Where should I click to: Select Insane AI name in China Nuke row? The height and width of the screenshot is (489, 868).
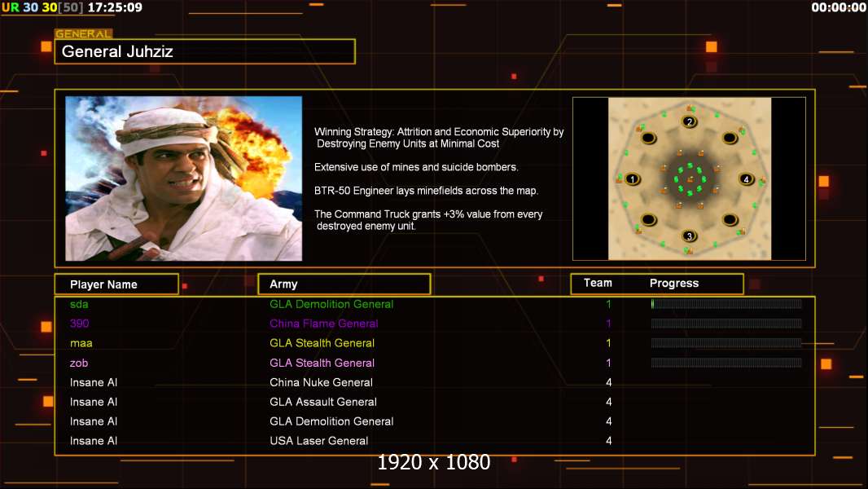click(x=94, y=382)
